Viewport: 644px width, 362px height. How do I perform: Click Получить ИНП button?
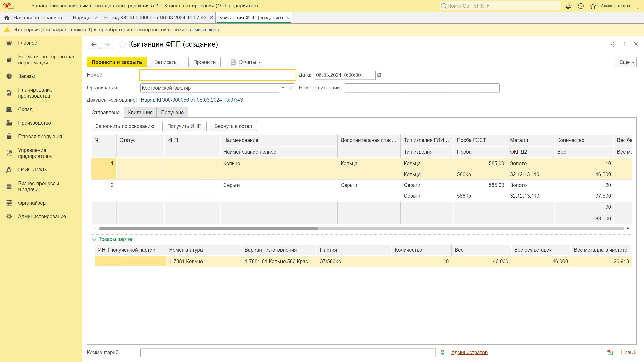point(184,126)
